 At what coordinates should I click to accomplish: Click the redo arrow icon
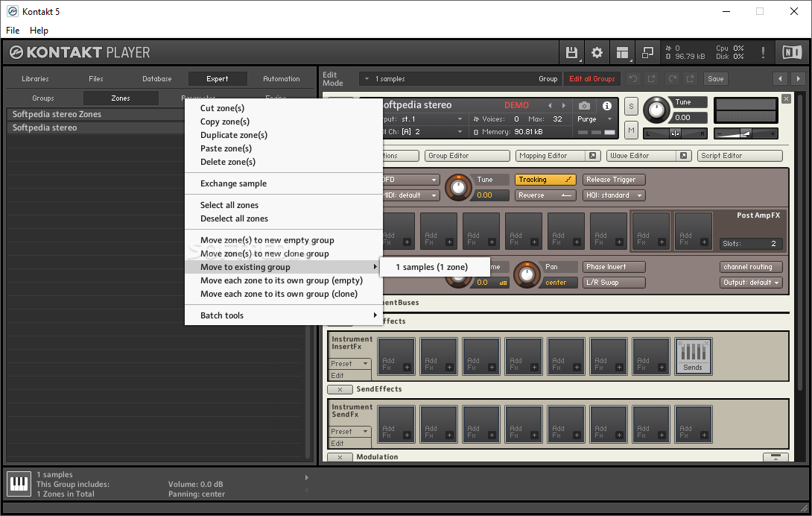(x=672, y=79)
